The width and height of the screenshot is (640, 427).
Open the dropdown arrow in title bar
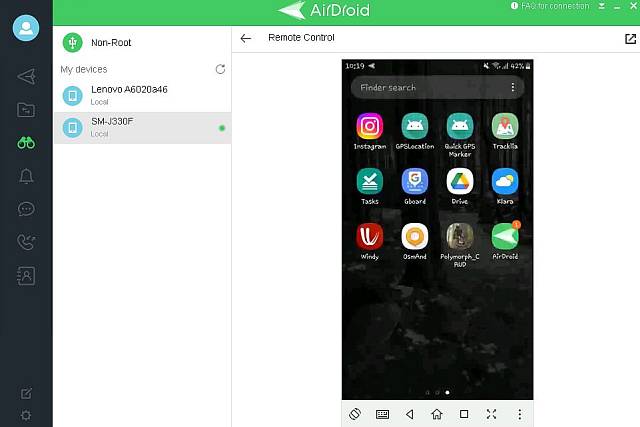tap(602, 6)
